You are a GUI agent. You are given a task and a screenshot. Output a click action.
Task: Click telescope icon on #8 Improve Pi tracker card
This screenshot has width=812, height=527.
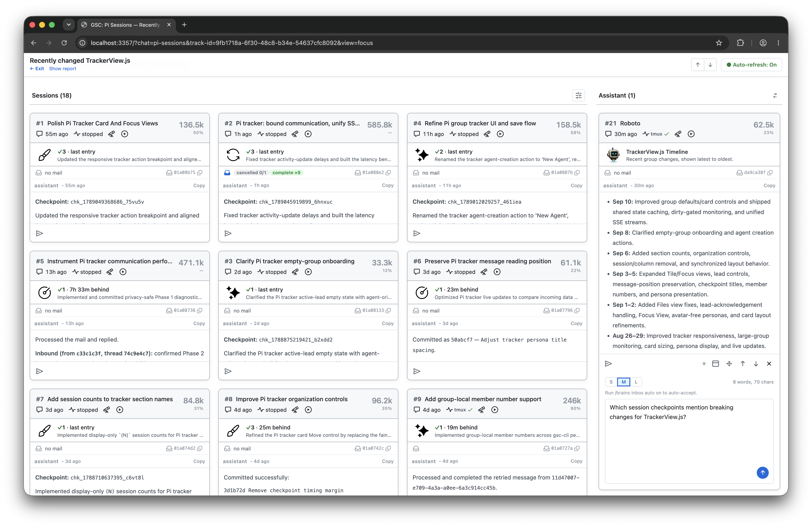pyautogui.click(x=295, y=410)
